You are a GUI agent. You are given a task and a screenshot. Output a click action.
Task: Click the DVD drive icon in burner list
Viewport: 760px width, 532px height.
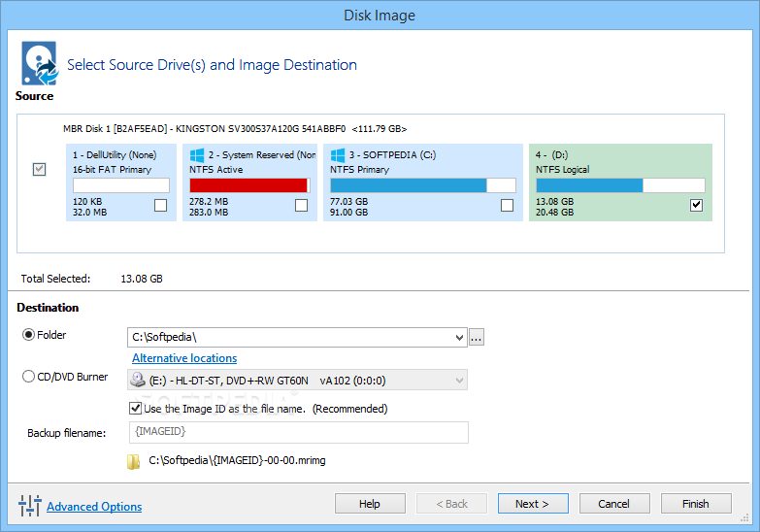pyautogui.click(x=138, y=380)
